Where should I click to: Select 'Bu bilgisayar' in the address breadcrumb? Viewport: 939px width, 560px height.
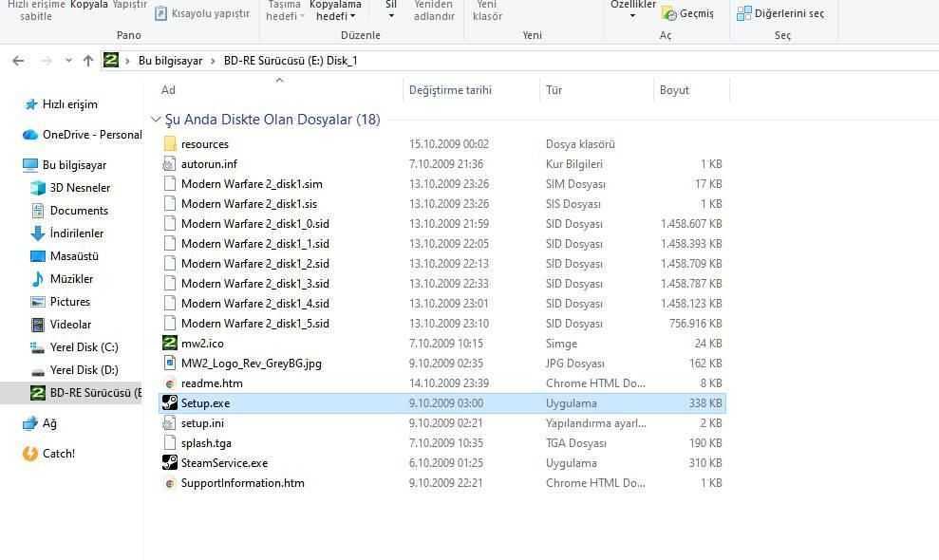170,61
